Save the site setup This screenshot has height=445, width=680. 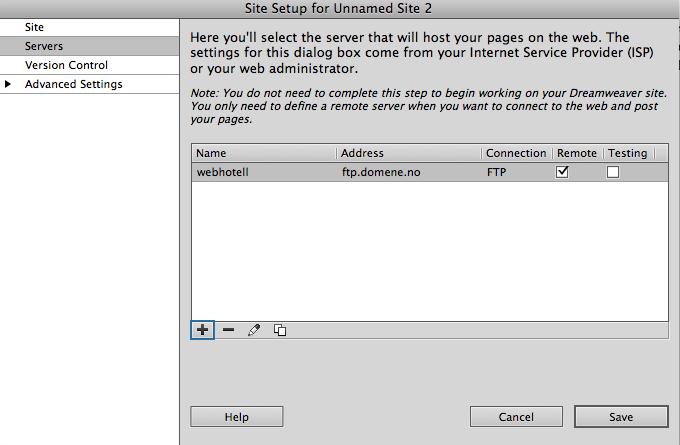[x=620, y=416]
